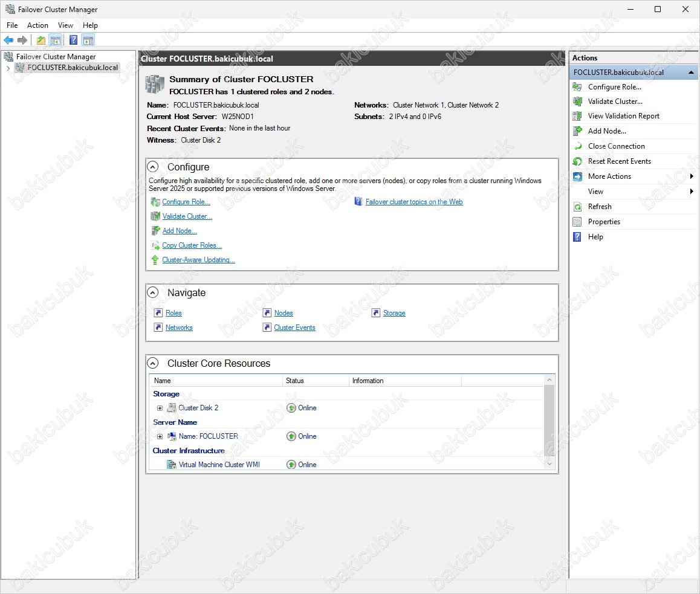The height and width of the screenshot is (594, 700).
Task: Open Failover cluster topics on the Web
Action: click(x=414, y=202)
